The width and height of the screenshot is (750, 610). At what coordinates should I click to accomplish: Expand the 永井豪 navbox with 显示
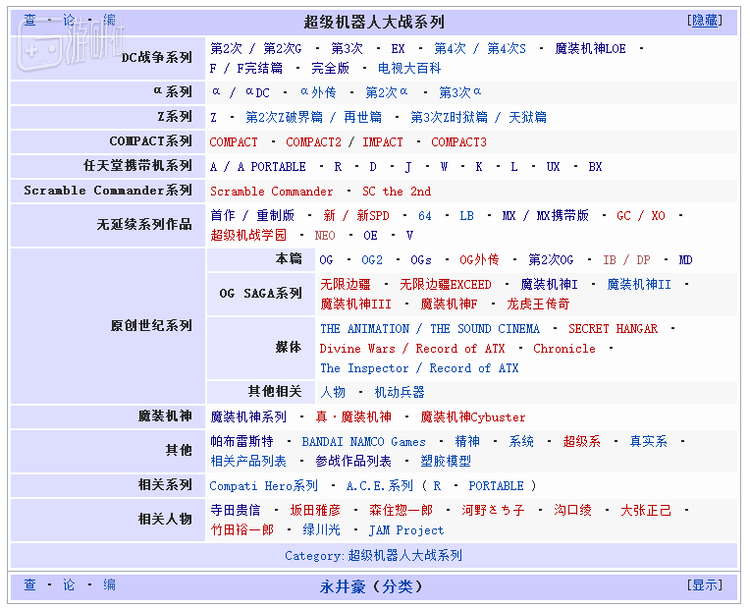(704, 585)
